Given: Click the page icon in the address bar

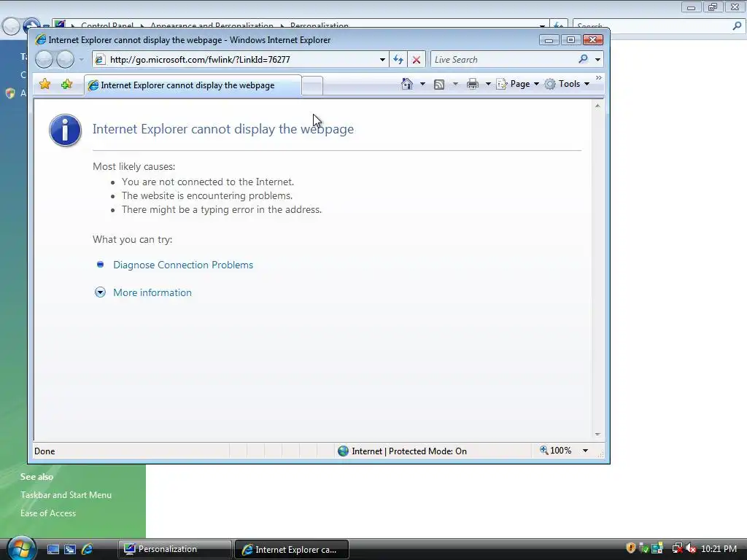Looking at the screenshot, I should (99, 60).
